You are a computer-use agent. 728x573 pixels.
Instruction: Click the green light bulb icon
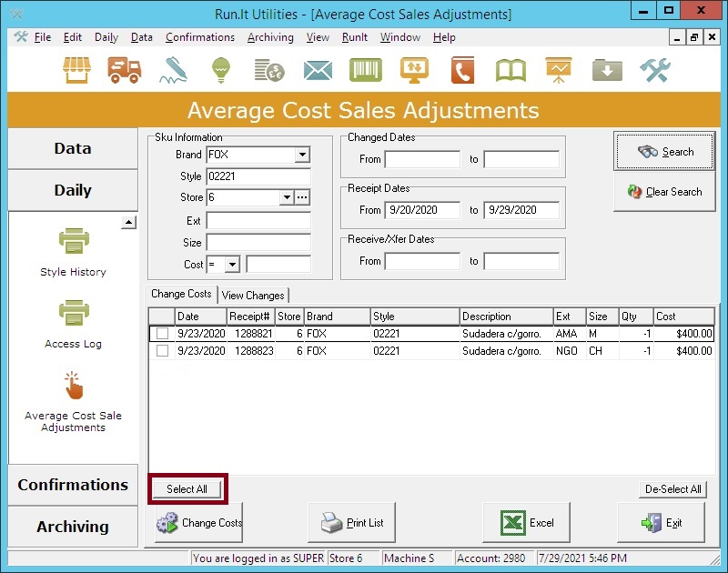(x=221, y=70)
